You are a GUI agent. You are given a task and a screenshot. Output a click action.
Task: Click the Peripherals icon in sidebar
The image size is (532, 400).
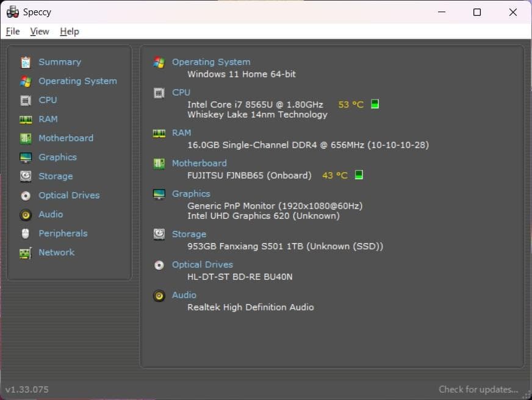tap(24, 233)
